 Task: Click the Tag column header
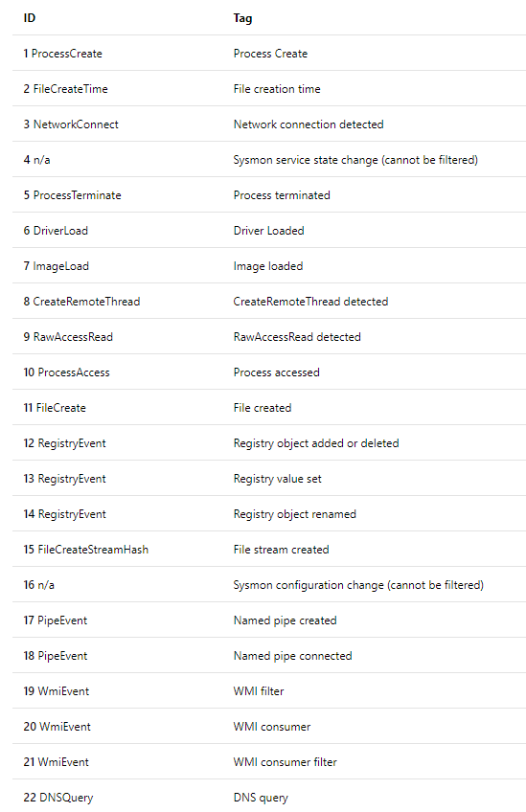242,18
